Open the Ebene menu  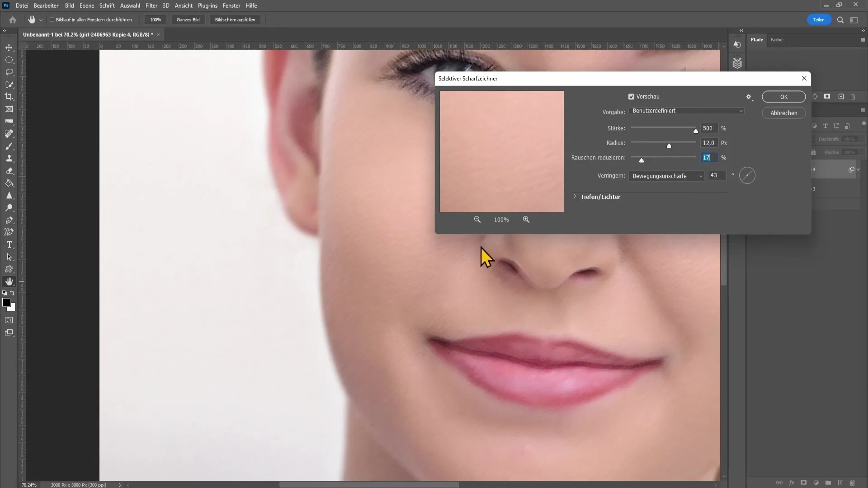click(x=87, y=5)
